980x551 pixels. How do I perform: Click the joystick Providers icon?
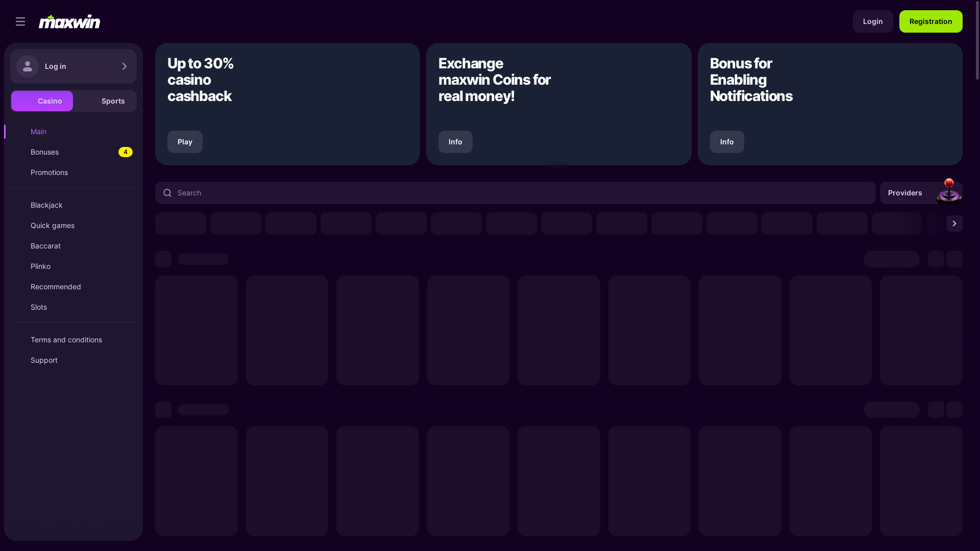[949, 191]
